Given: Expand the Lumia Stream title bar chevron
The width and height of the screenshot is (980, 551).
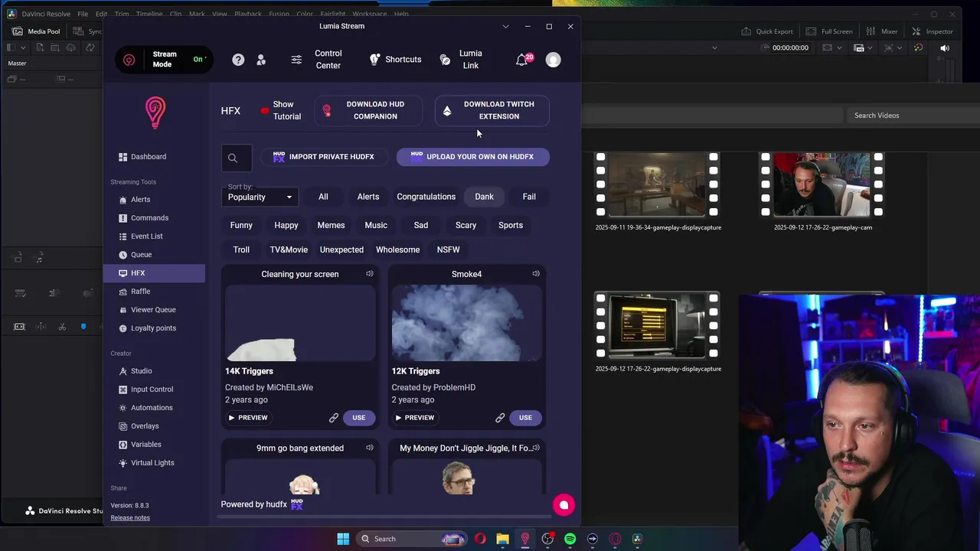Looking at the screenshot, I should [x=505, y=26].
